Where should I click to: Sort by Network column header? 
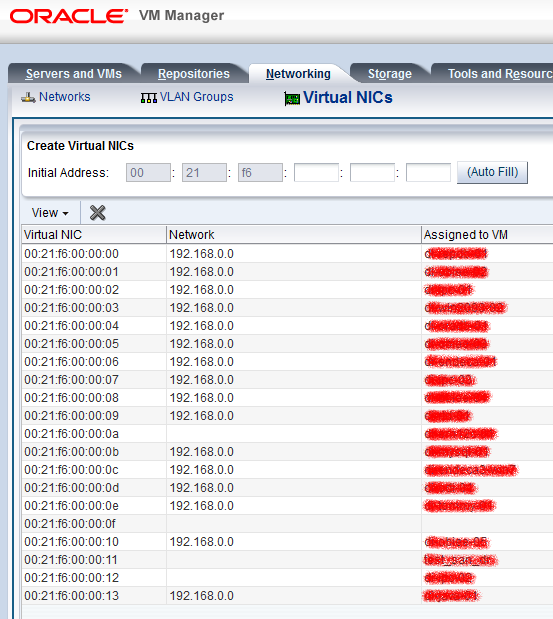[294, 235]
